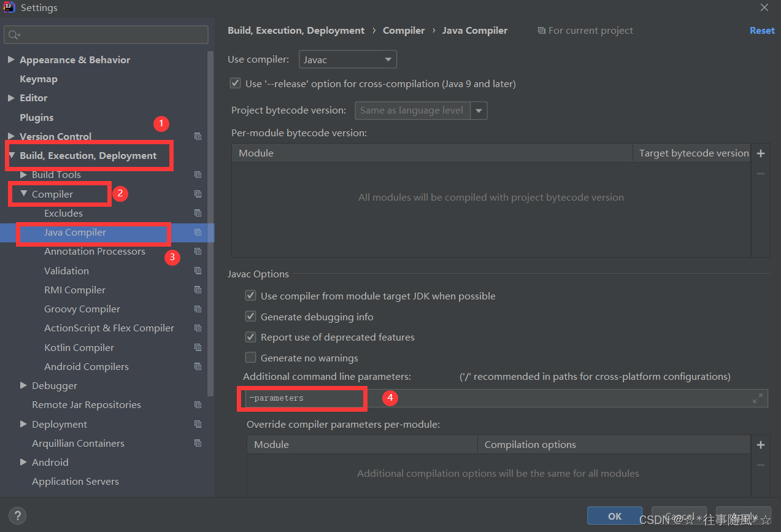This screenshot has height=532, width=781.
Task: Collapse the Compiler node
Action: (x=23, y=194)
